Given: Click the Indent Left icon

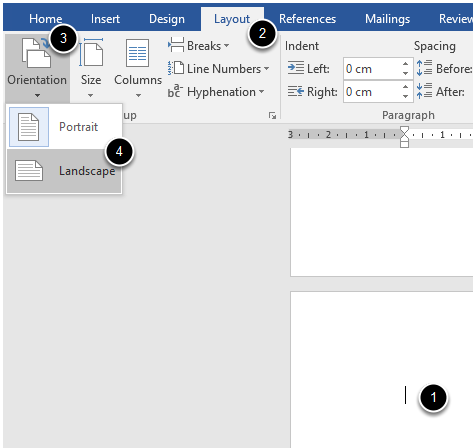Looking at the screenshot, I should (296, 68).
